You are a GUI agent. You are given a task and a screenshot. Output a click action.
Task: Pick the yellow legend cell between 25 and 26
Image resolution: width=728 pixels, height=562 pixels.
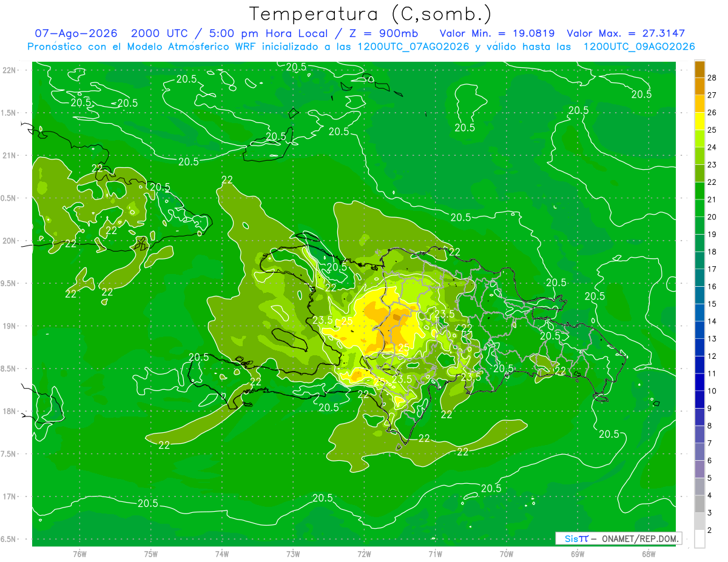coord(699,121)
